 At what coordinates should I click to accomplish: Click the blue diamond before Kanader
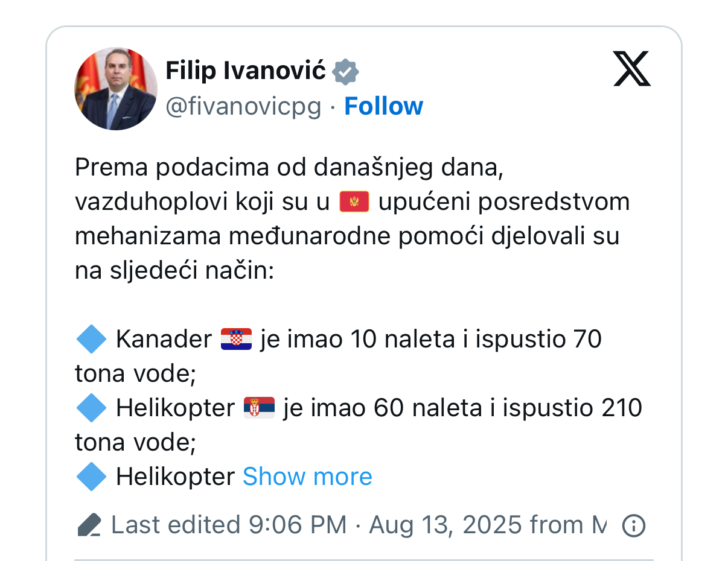(x=92, y=340)
